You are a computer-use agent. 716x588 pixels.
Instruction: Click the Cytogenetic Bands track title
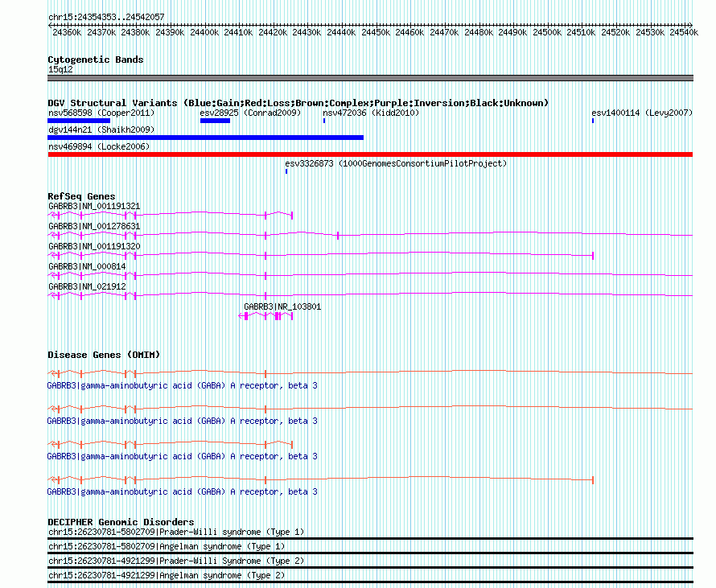click(96, 60)
